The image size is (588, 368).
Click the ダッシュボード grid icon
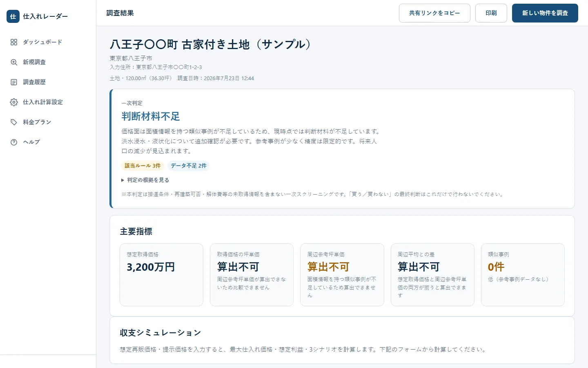click(x=14, y=42)
